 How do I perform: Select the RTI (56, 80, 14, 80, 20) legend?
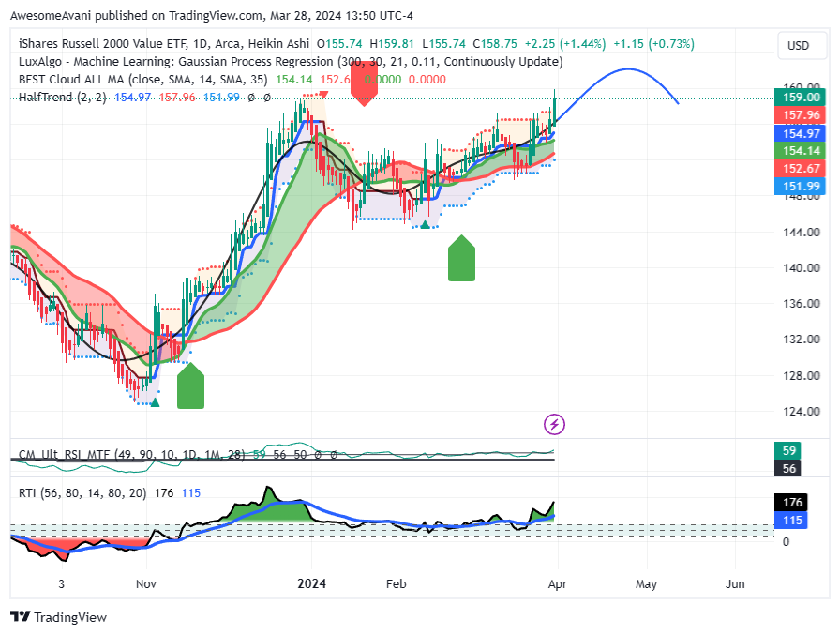[82, 493]
